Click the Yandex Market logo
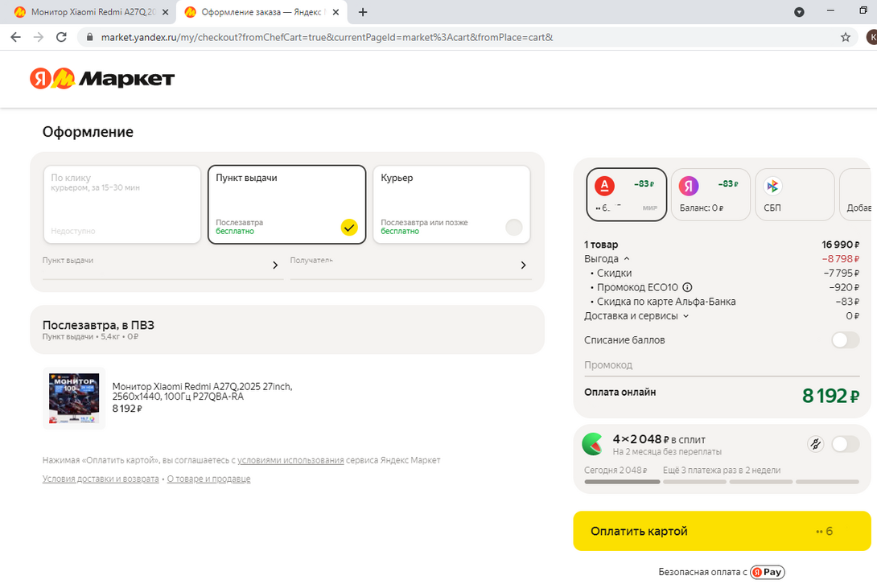Viewport: 877px width, 588px height. 102,79
